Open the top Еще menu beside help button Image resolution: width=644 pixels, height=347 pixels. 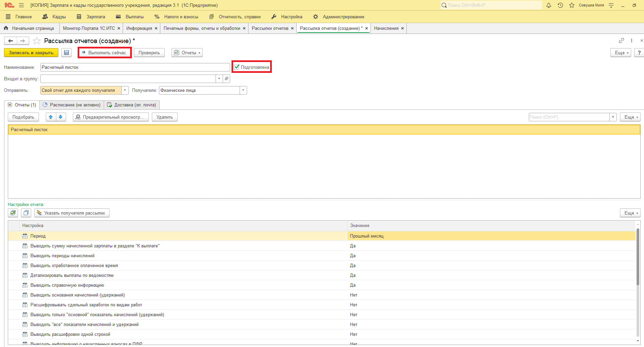(621, 53)
